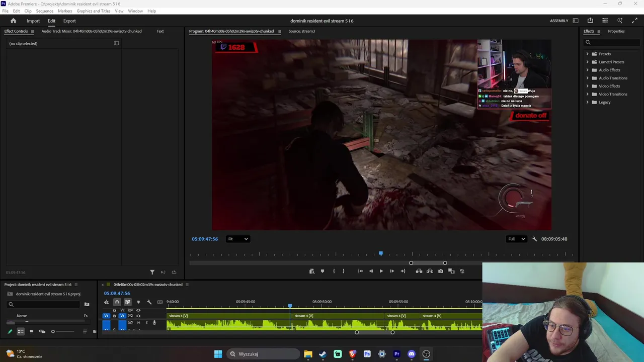This screenshot has width=644, height=362.
Task: Go to In point in Program monitor
Action: tap(360, 271)
